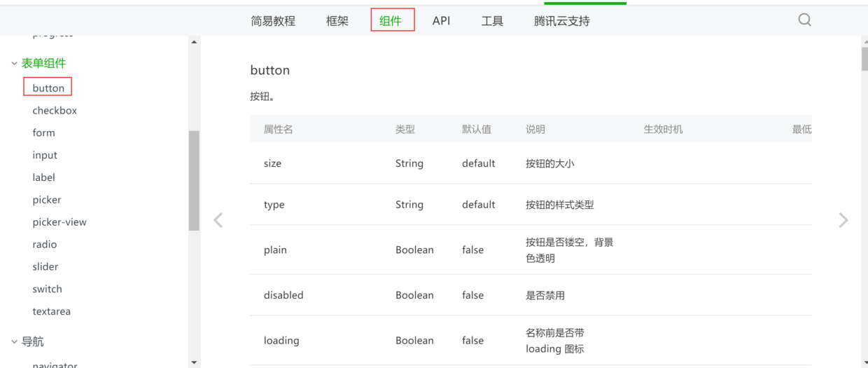Open the 工具 tab
The height and width of the screenshot is (368, 868).
pyautogui.click(x=492, y=21)
